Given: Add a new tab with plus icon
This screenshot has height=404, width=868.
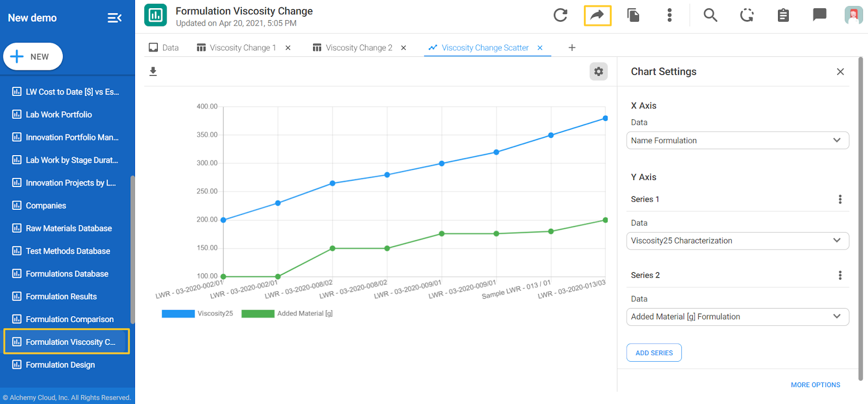Looking at the screenshot, I should 572,48.
